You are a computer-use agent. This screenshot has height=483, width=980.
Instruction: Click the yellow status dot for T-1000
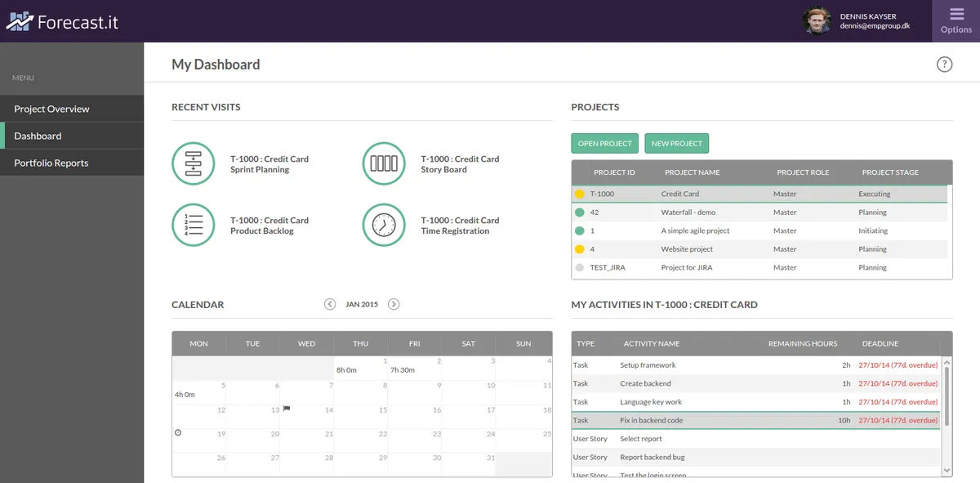(x=580, y=195)
